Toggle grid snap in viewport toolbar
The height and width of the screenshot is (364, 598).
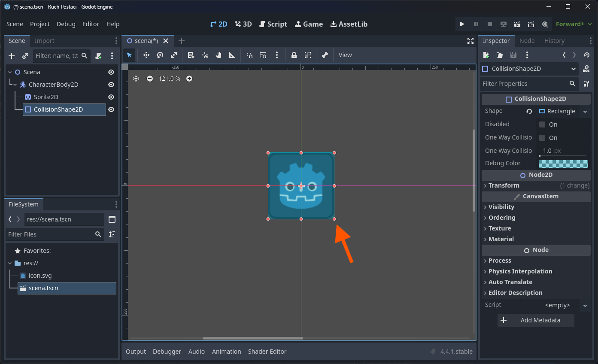(x=263, y=55)
